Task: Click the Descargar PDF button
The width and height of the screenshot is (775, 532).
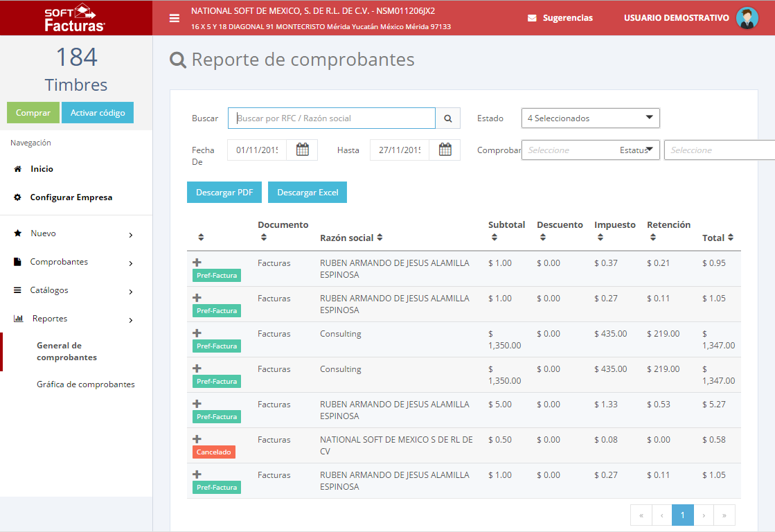Action: (x=224, y=193)
